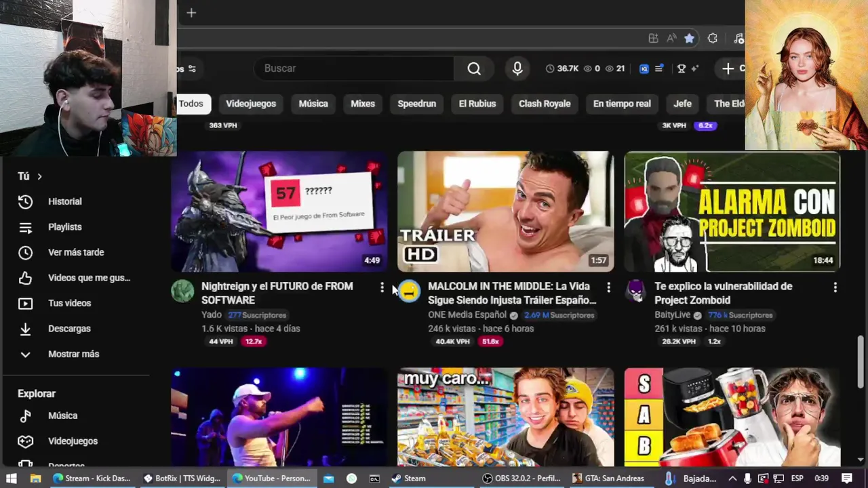Viewport: 868px width, 488px height.
Task: Open the vidIQ list icon with blue dot
Action: coord(659,68)
